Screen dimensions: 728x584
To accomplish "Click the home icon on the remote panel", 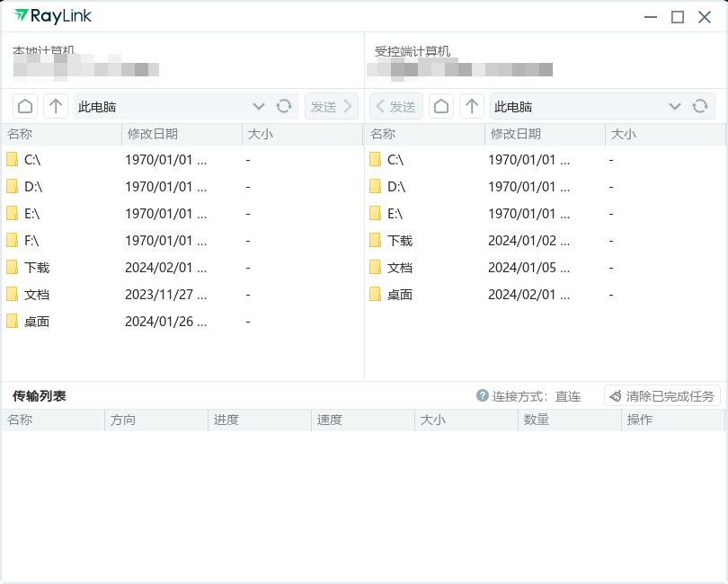I will pos(440,105).
